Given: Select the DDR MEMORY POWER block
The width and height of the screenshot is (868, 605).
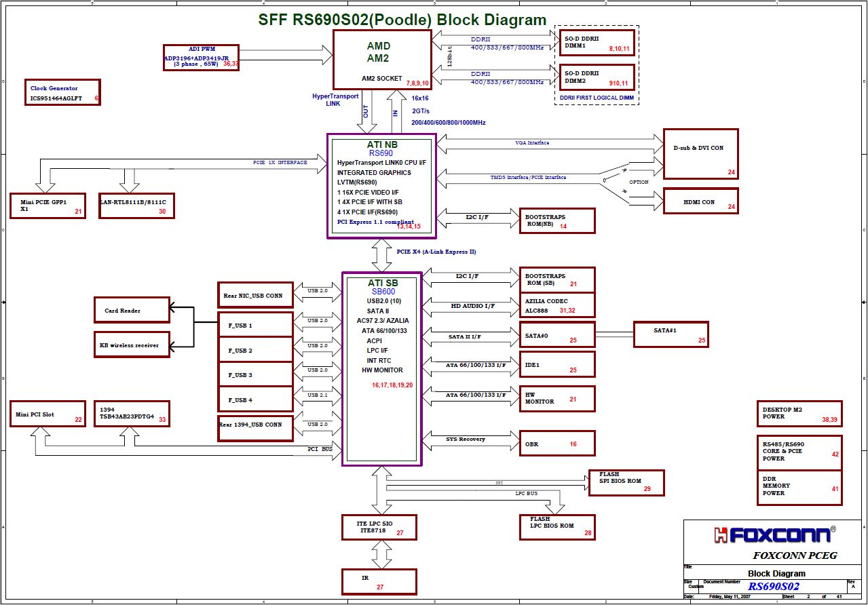Looking at the screenshot, I should click(x=800, y=487).
